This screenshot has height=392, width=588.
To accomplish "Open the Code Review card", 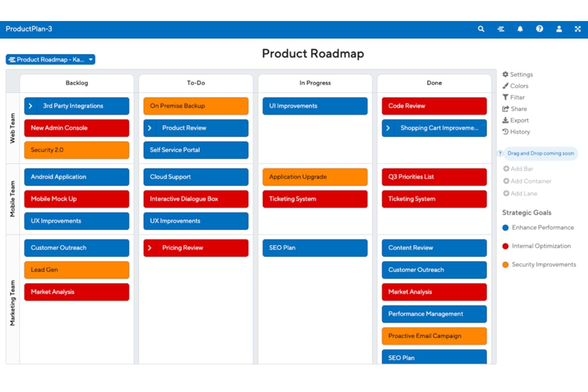I will (x=434, y=106).
